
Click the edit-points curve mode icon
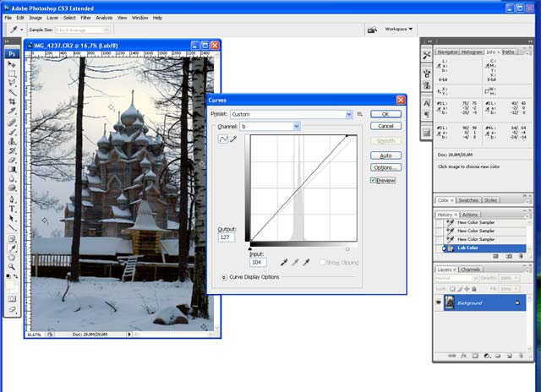pyautogui.click(x=224, y=139)
